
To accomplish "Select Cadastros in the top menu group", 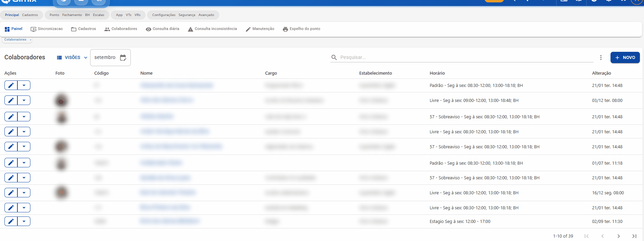I will 30,15.
